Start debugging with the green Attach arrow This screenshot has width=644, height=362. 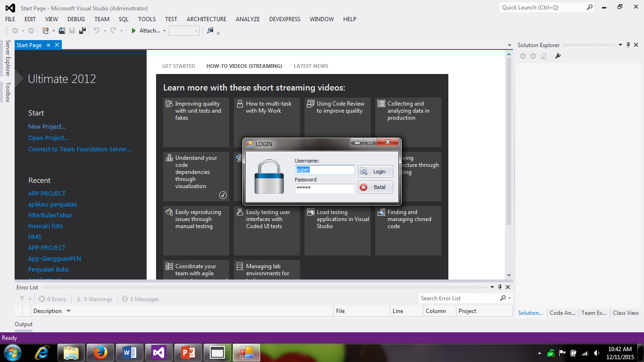click(134, 31)
